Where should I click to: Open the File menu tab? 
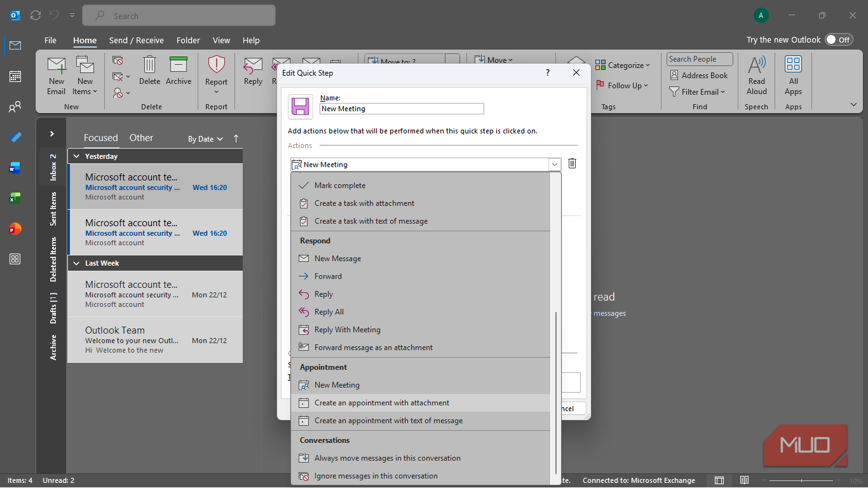pos(50,40)
